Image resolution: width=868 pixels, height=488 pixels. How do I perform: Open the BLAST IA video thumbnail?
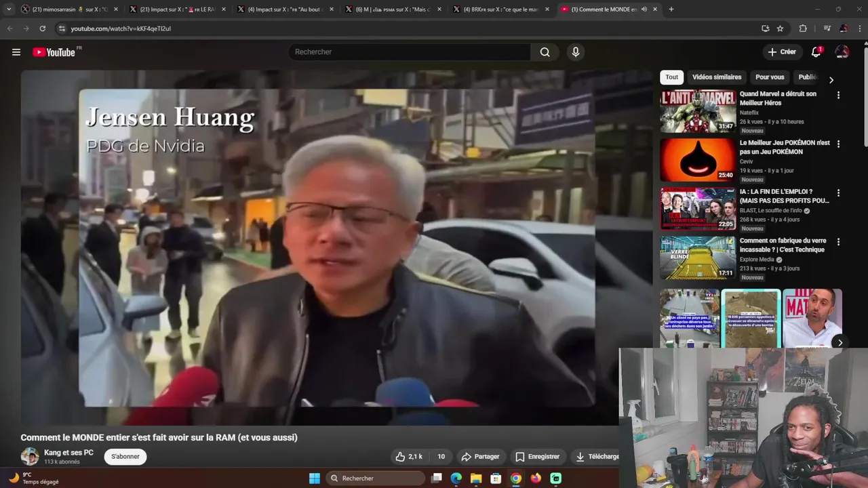click(x=698, y=209)
